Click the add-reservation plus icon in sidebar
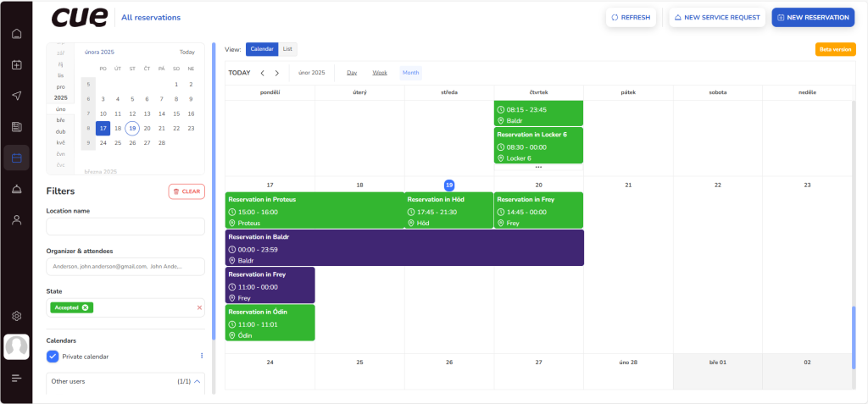 coord(16,65)
